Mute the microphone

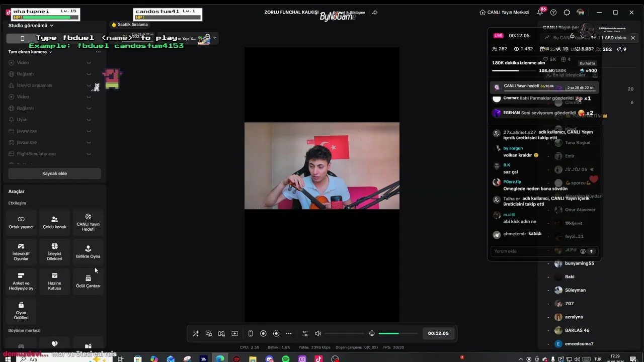click(372, 333)
